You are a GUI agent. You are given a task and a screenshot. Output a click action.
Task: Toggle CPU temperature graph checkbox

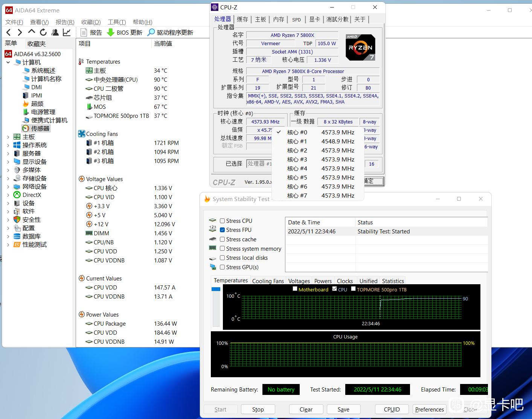[335, 289]
